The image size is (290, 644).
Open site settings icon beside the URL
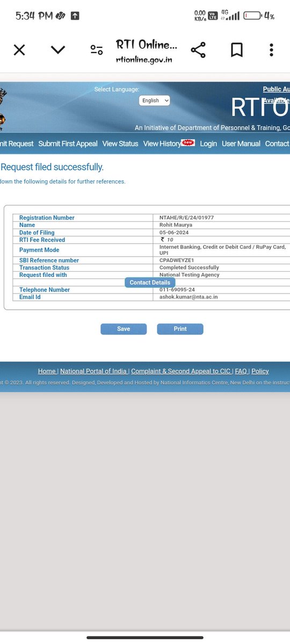pos(97,50)
